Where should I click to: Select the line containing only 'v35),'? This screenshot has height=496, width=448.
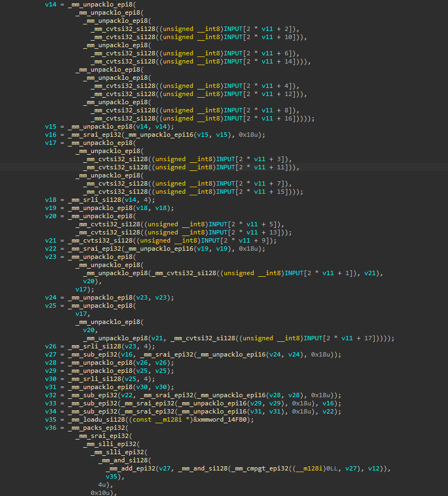(x=115, y=476)
